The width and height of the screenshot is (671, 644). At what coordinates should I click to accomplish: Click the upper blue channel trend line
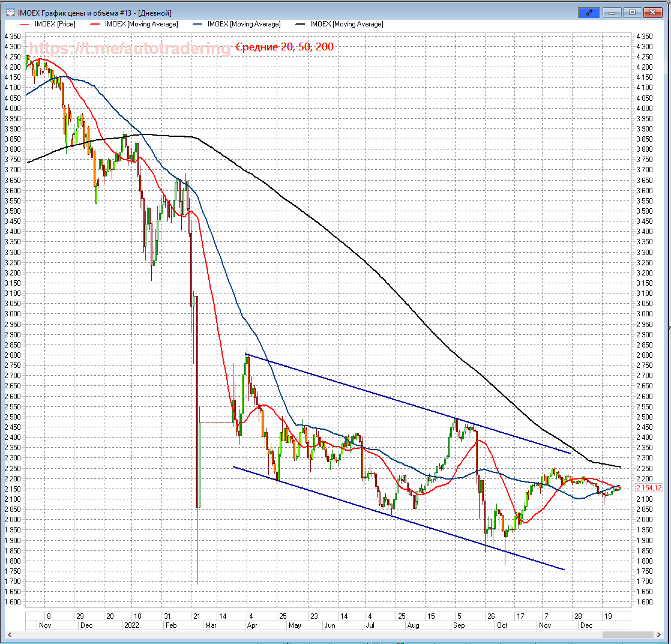(408, 403)
